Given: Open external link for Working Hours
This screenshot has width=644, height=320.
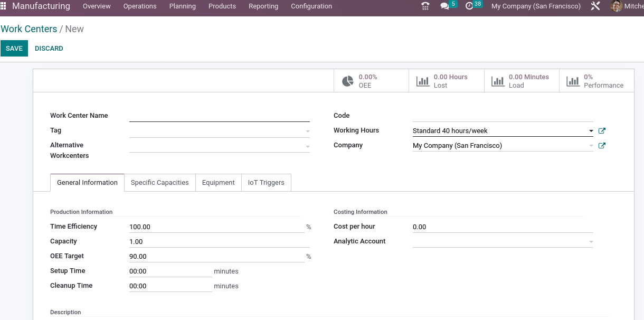Looking at the screenshot, I should [x=602, y=131].
